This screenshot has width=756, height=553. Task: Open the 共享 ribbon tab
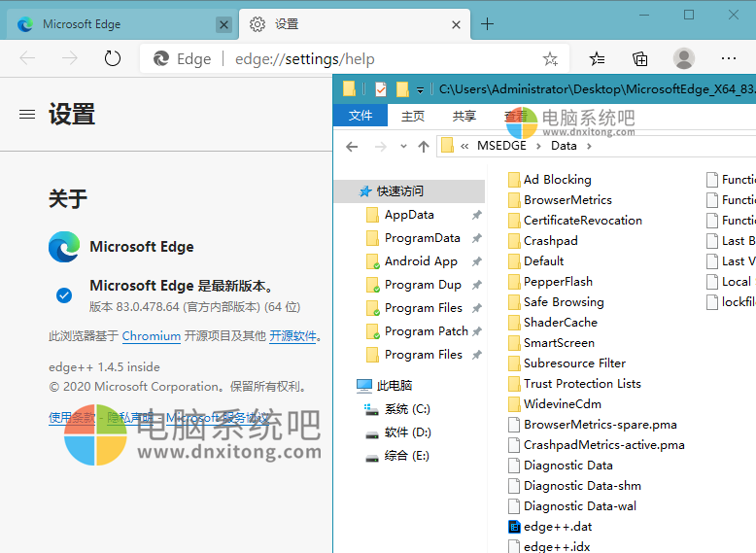pos(464,116)
